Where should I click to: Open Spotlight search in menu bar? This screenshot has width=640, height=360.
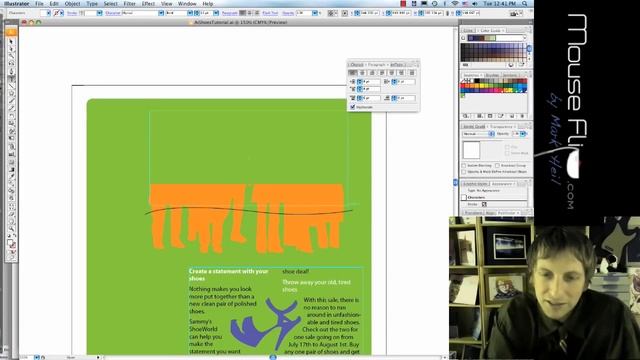point(524,4)
